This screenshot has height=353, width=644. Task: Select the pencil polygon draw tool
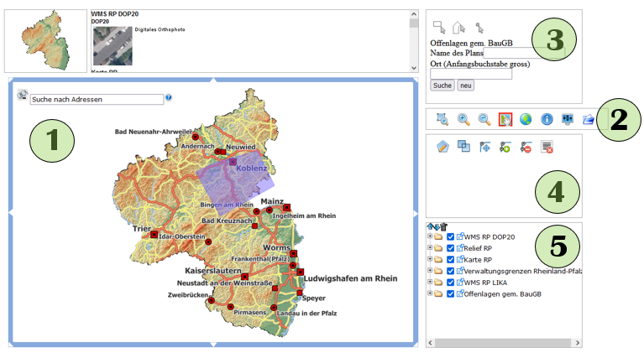443,147
